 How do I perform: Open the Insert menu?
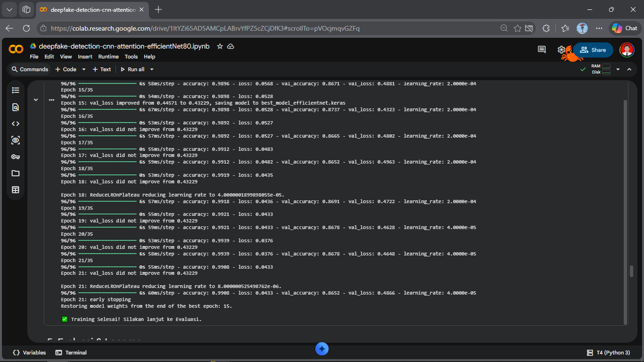click(x=85, y=57)
